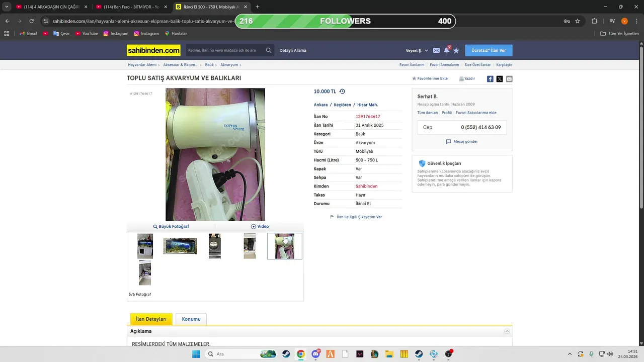Open the tab search dropdown arrow

[x=7, y=7]
